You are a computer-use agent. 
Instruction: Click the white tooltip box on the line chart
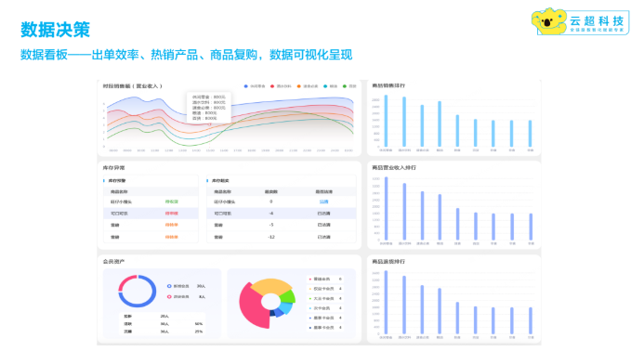(209, 108)
